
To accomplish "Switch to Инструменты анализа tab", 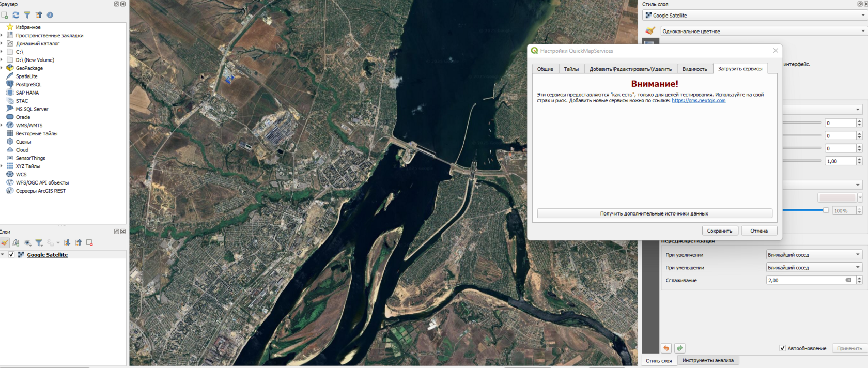I will pos(708,360).
